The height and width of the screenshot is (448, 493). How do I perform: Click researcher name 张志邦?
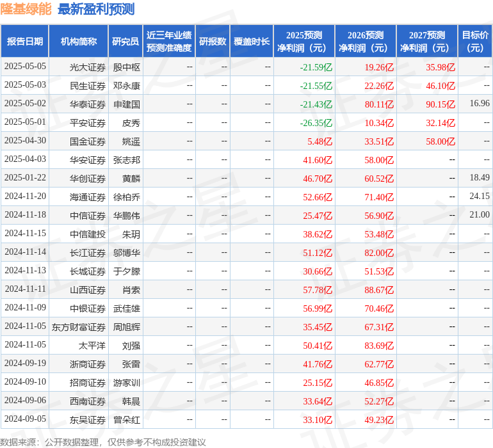(x=126, y=160)
